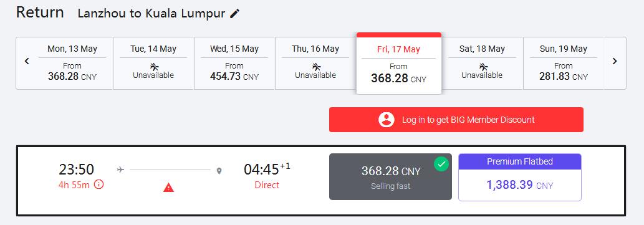Screen dimensions: 644x225
Task: Click the pencil edit route icon
Action: (234, 14)
